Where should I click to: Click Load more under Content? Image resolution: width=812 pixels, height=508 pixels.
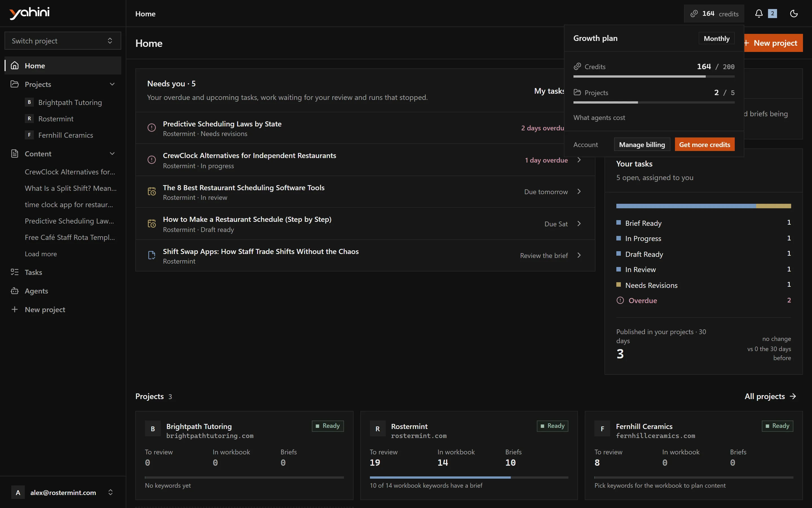41,254
